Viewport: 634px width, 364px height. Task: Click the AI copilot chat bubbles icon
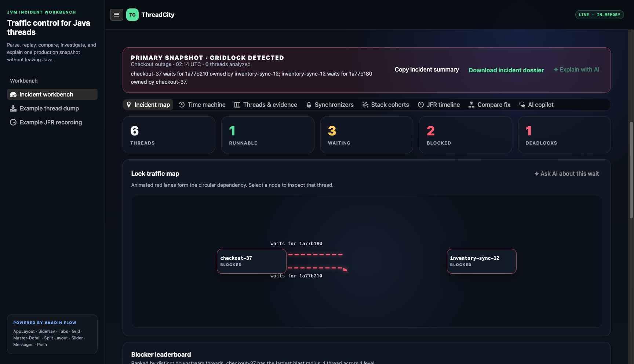coord(522,105)
